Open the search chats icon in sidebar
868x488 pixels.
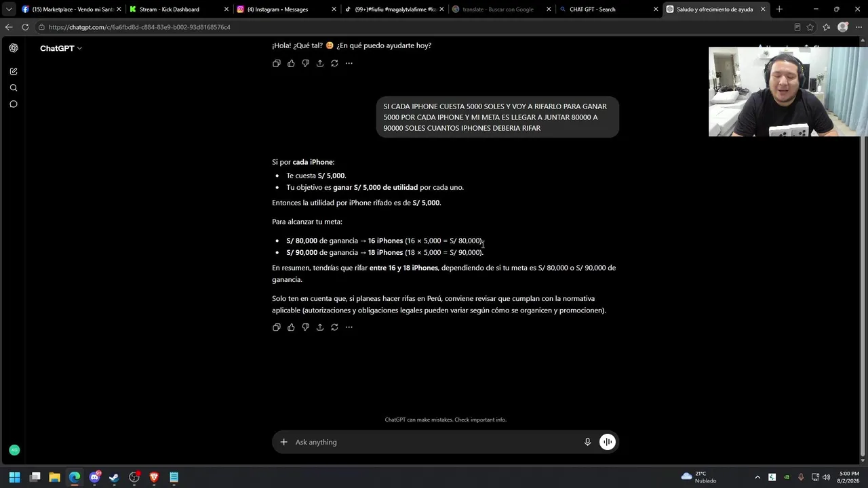tap(14, 87)
